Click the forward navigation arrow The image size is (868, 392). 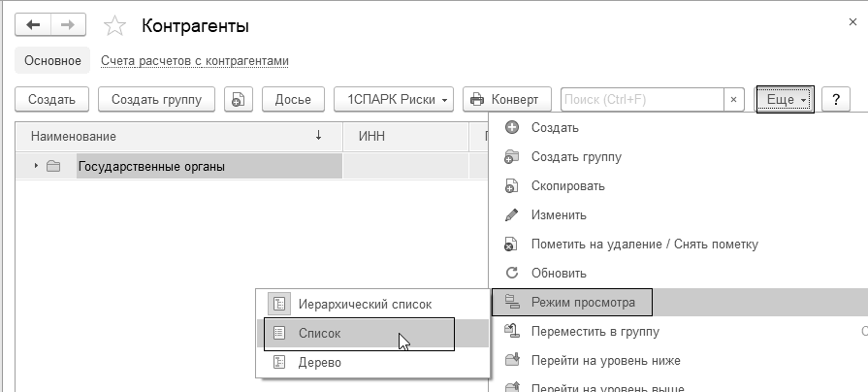(67, 25)
